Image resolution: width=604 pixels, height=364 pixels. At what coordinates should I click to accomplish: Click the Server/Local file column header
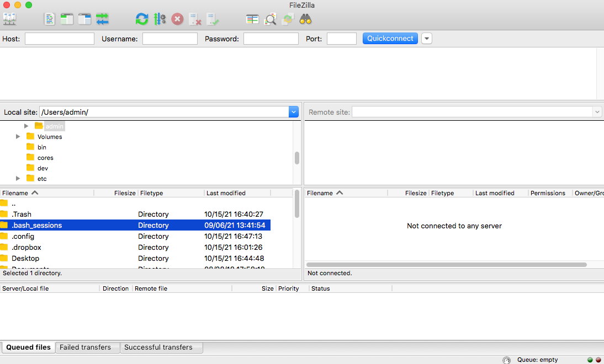(50, 288)
